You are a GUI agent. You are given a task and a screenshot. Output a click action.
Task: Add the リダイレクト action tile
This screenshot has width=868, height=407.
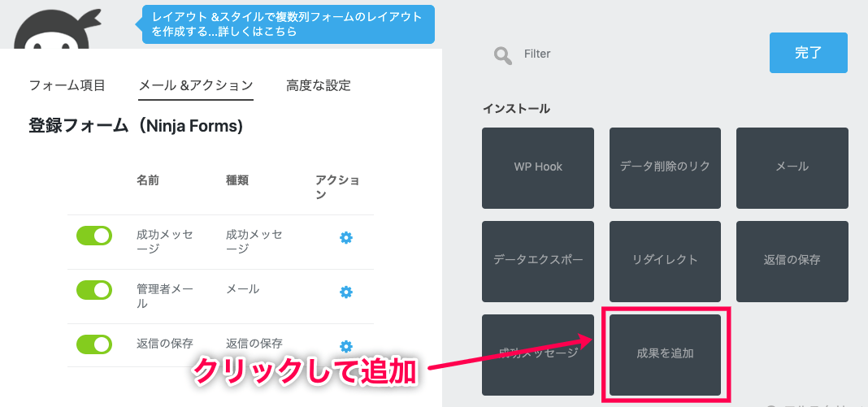coord(665,262)
